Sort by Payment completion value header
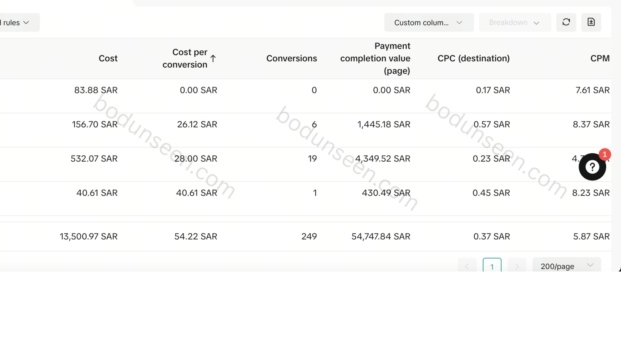The image size is (621, 364). [375, 58]
